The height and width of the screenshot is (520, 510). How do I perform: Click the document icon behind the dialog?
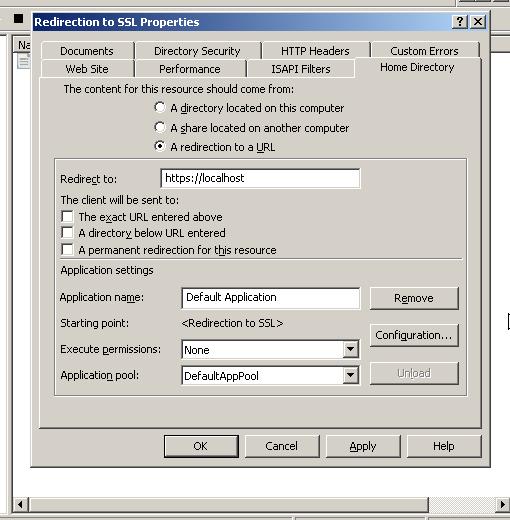(x=23, y=61)
